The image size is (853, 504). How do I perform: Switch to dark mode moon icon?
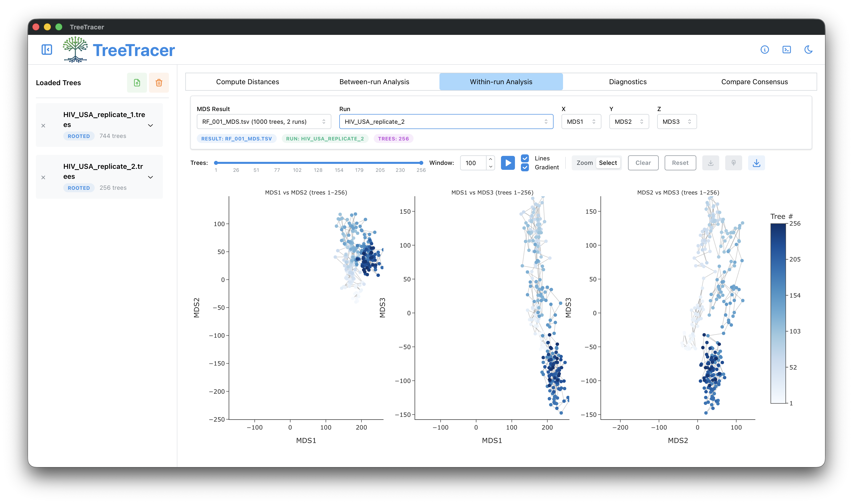tap(808, 50)
